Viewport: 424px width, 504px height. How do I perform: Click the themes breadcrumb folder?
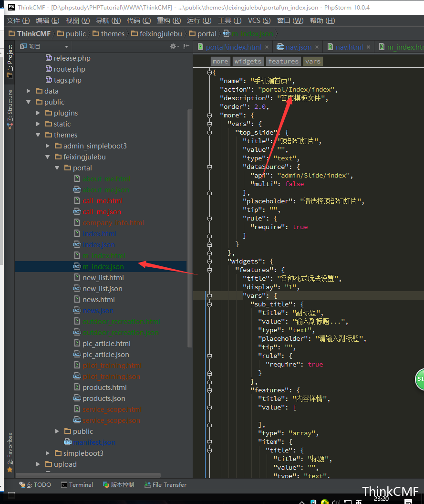click(109, 34)
